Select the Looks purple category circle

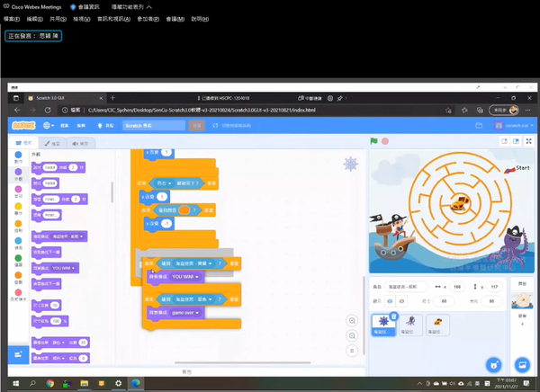pyautogui.click(x=18, y=172)
